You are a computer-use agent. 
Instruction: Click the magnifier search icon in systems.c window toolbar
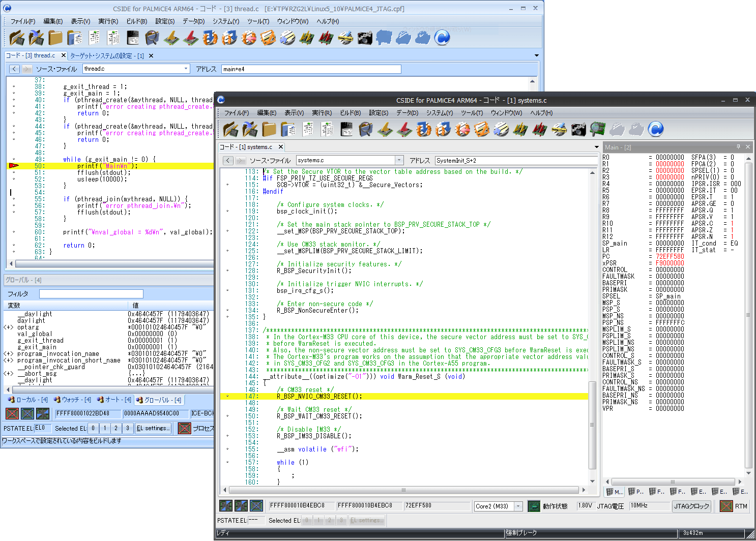click(365, 130)
